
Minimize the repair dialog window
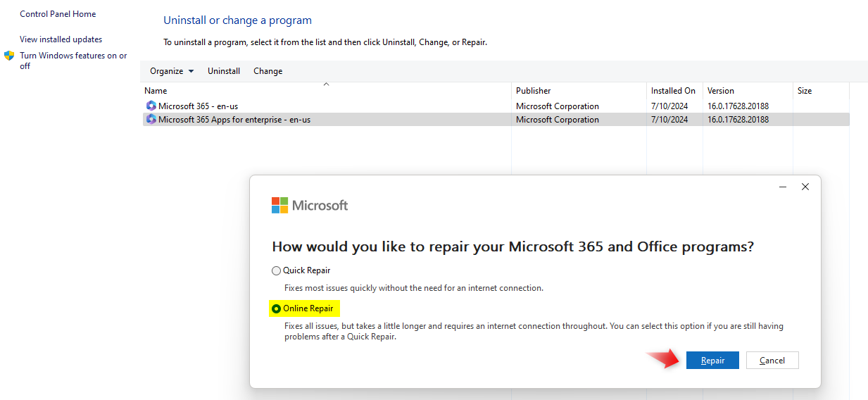click(783, 187)
